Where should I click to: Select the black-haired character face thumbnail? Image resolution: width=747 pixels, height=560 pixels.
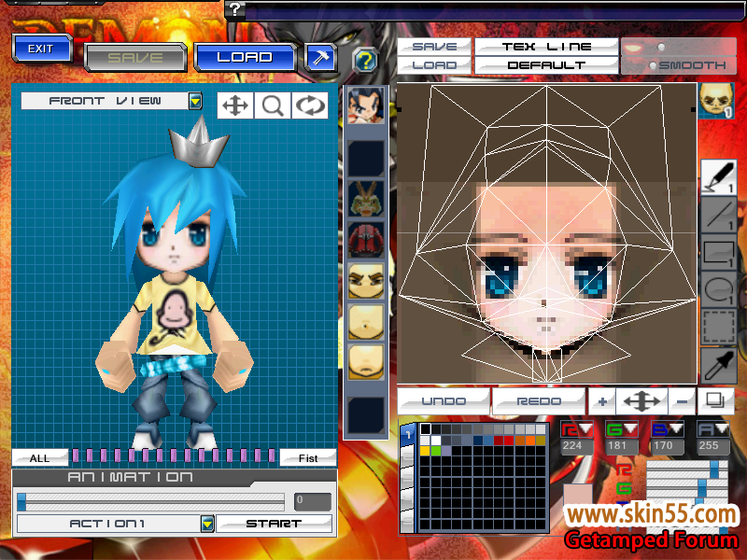[366, 105]
